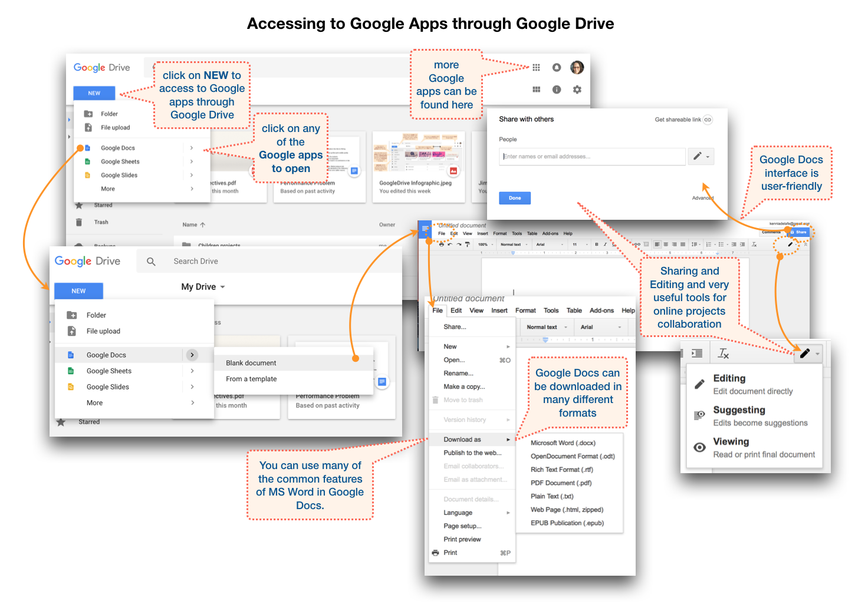Click the blue Share button in Docs

[x=800, y=232]
